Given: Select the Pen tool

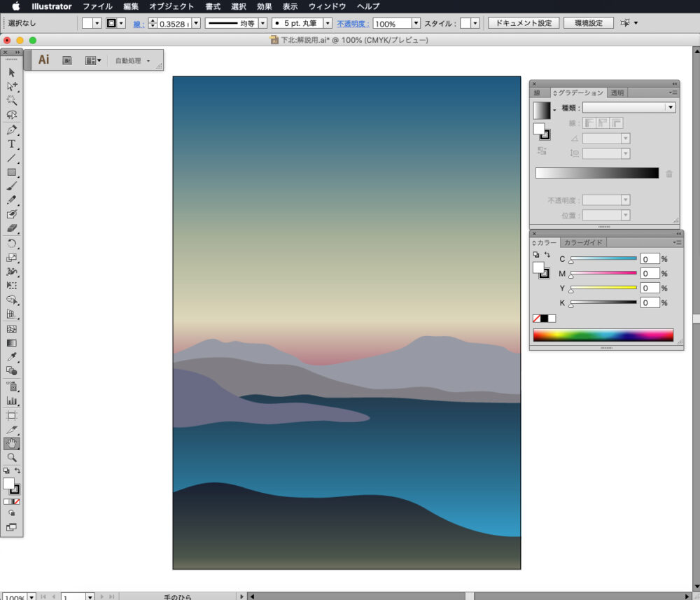Looking at the screenshot, I should click(12, 130).
